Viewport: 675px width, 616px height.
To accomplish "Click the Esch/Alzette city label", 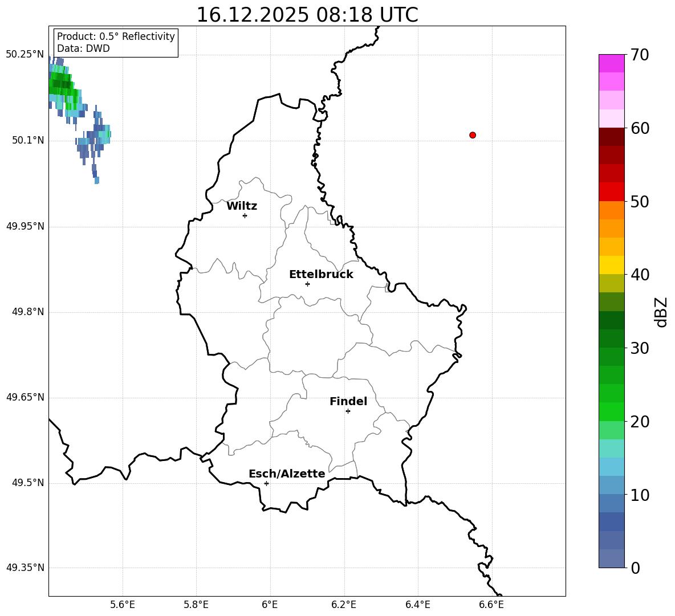I will tap(287, 474).
